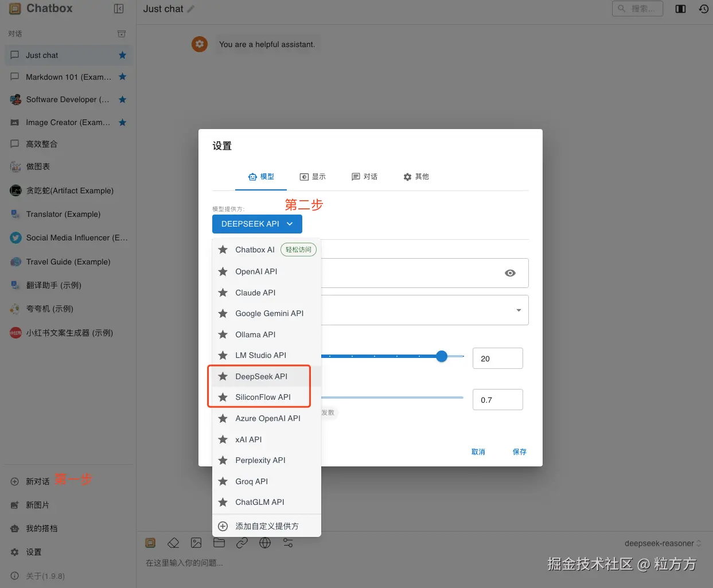Switch to the 模型 settings tab
Image resolution: width=713 pixels, height=588 pixels.
261,177
